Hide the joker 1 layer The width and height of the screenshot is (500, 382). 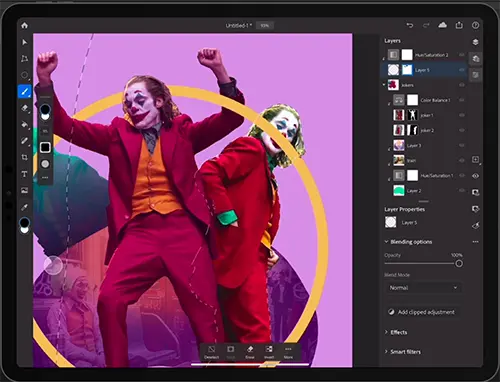tap(462, 115)
